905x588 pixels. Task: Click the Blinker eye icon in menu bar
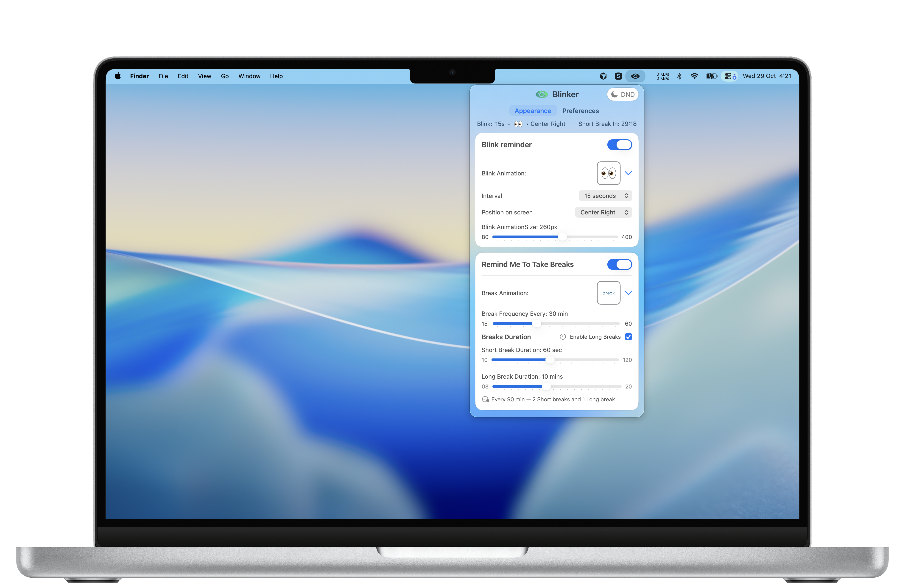click(x=635, y=76)
